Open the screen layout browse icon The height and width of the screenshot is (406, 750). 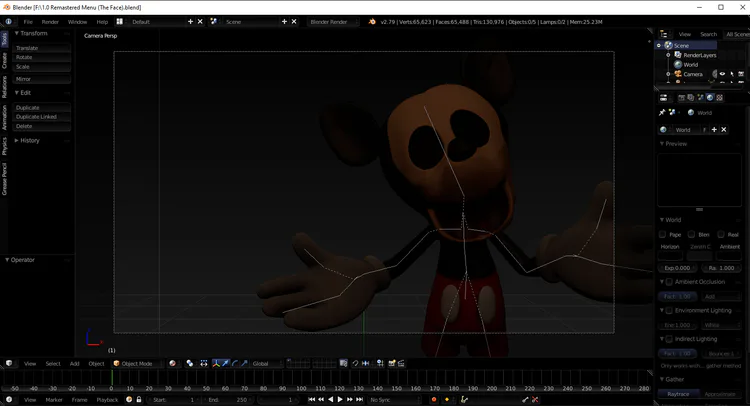pyautogui.click(x=120, y=22)
